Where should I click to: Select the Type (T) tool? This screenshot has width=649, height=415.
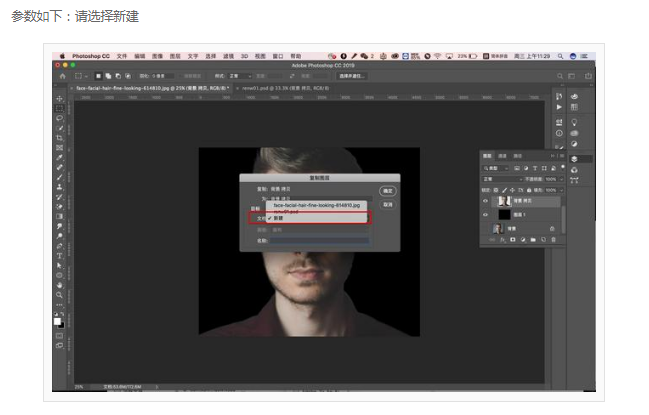(60, 256)
